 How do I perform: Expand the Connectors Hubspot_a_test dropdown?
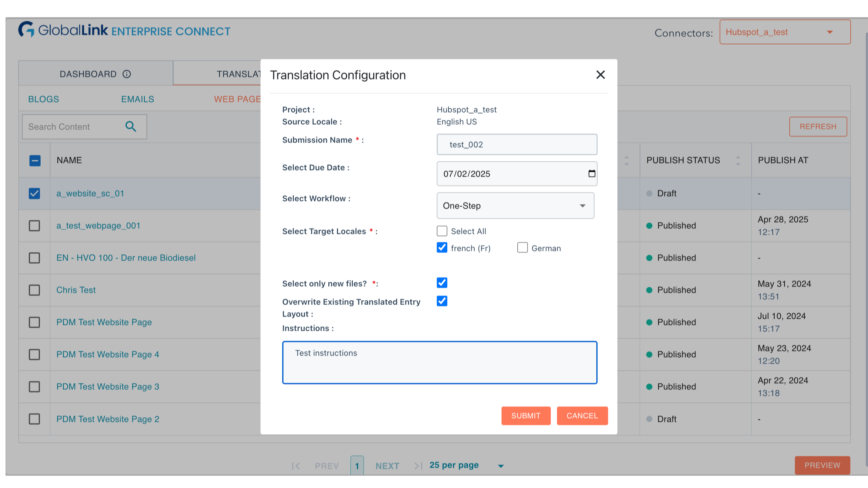click(785, 32)
